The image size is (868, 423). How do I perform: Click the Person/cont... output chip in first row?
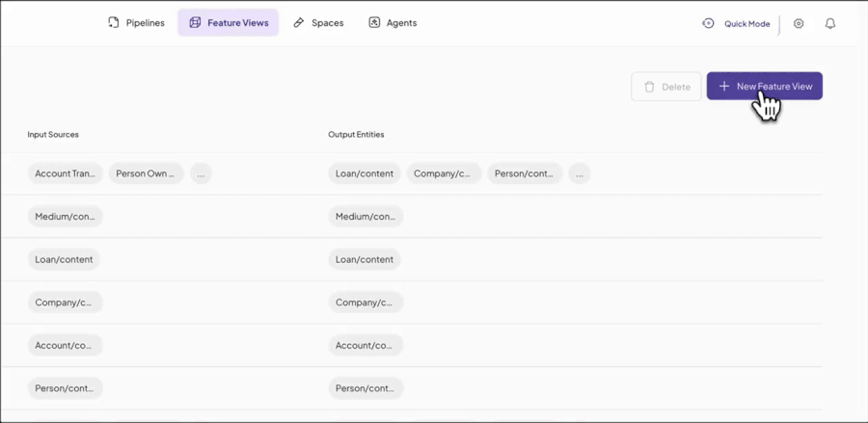click(x=525, y=173)
